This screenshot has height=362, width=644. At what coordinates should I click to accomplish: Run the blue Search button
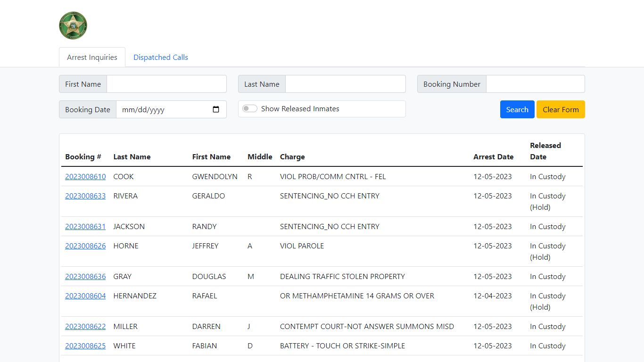(x=517, y=109)
